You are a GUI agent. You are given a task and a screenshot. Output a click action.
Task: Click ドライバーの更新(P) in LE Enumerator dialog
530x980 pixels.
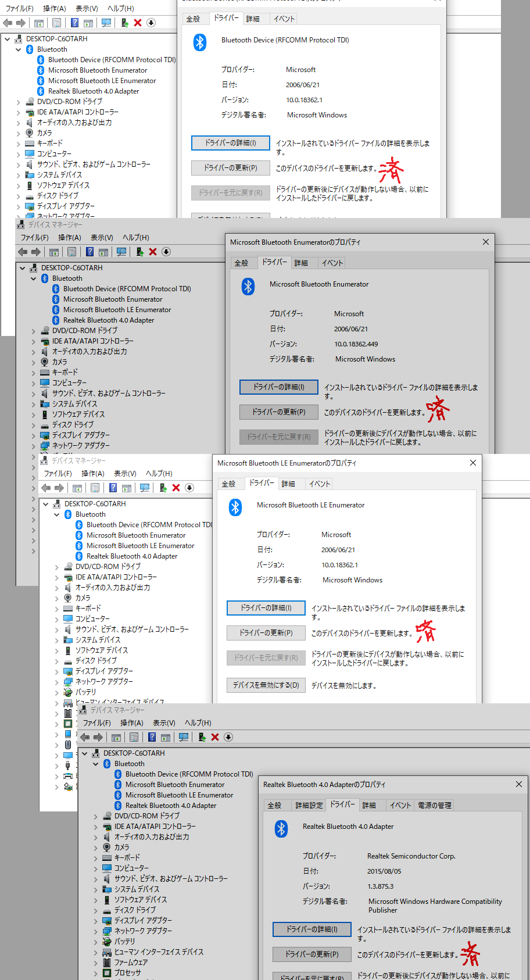pyautogui.click(x=266, y=632)
